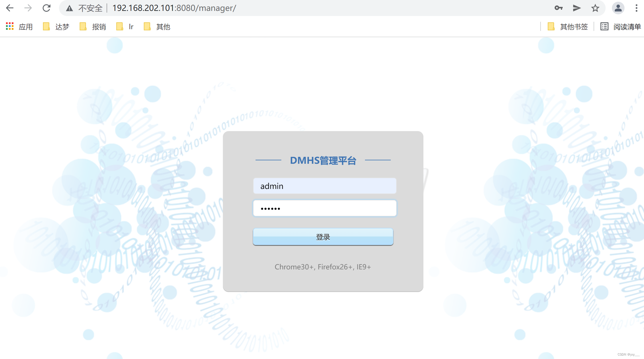This screenshot has height=359, width=644.
Task: Reload the page with refresh icon
Action: click(46, 8)
